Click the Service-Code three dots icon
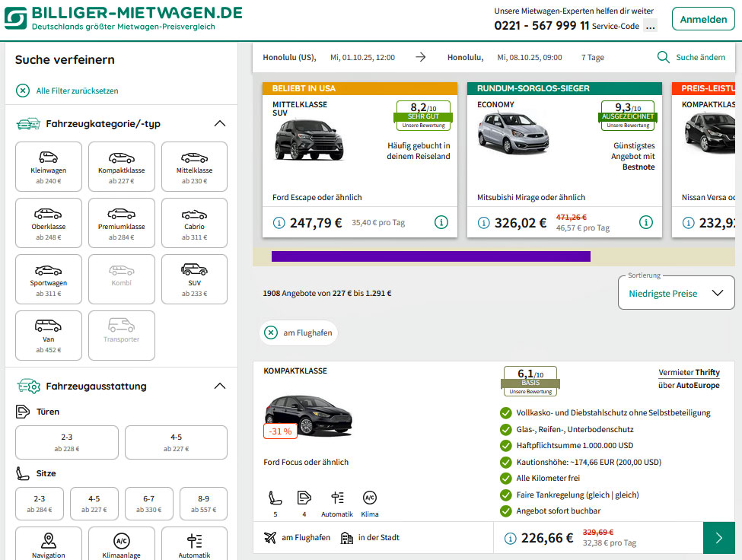This screenshot has width=742, height=560. (x=651, y=26)
